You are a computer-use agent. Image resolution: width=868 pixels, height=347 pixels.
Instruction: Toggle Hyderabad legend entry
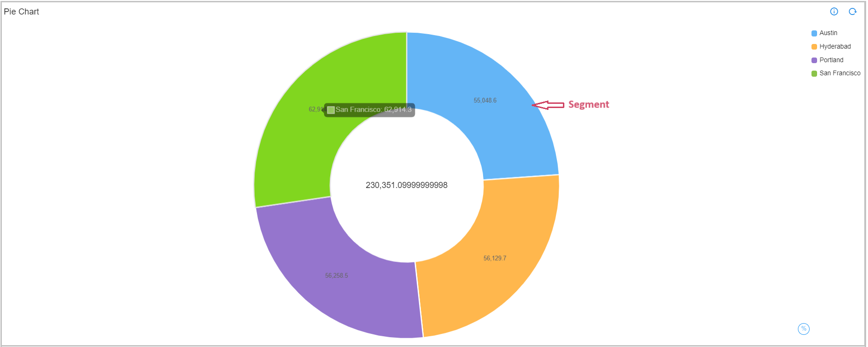point(831,47)
